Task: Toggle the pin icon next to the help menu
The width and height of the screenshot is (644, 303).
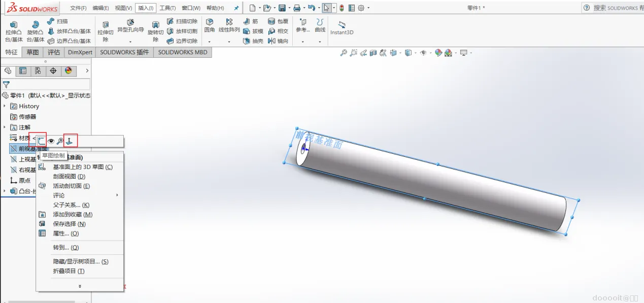Action: click(x=236, y=8)
